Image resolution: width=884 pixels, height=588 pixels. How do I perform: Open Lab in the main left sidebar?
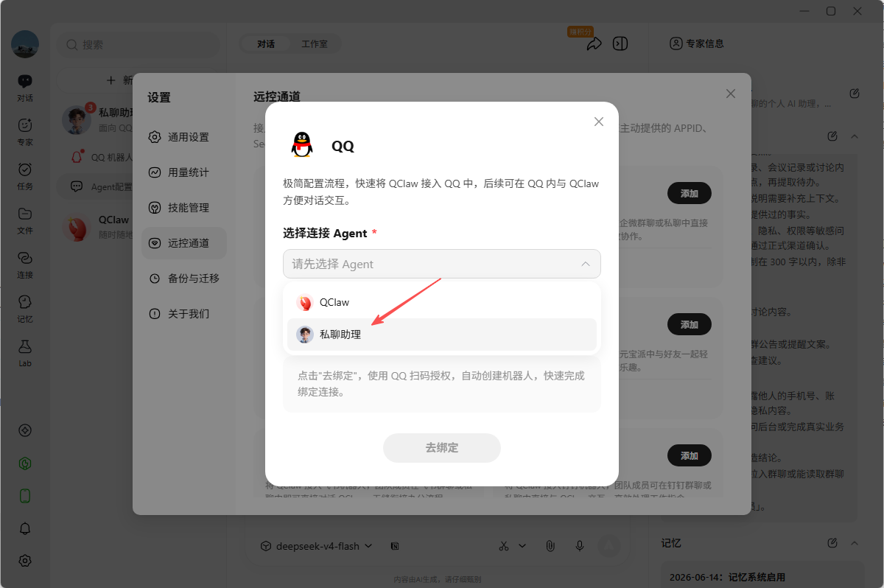[25, 353]
